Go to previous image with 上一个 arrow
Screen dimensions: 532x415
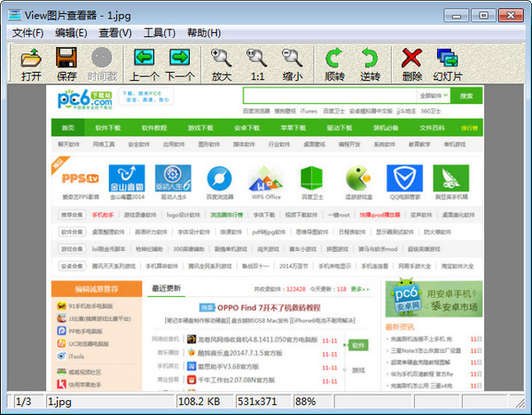pos(145,64)
